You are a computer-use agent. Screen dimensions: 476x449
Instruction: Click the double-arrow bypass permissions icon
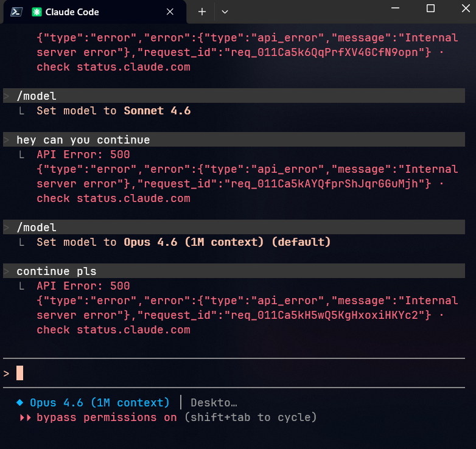point(26,418)
